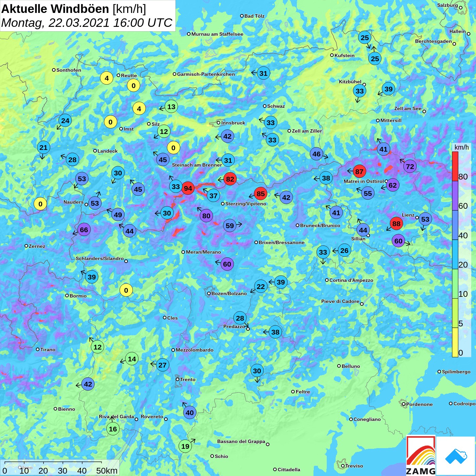Image resolution: width=476 pixels, height=476 pixels.
Task: Click the purple 72 gust marker
Action: tap(410, 167)
